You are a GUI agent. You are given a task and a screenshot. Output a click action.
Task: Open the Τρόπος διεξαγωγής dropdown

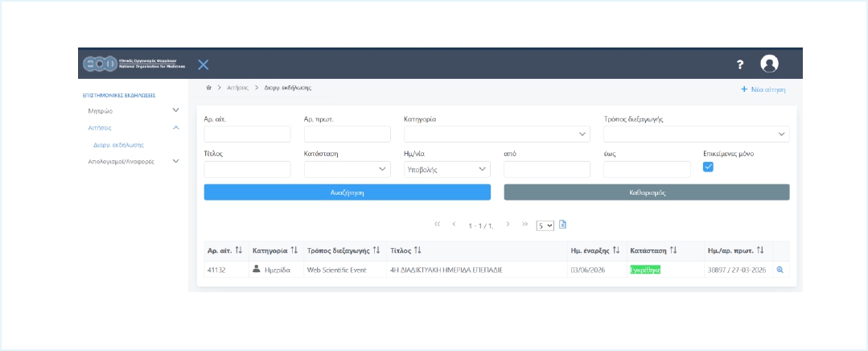[x=696, y=134]
